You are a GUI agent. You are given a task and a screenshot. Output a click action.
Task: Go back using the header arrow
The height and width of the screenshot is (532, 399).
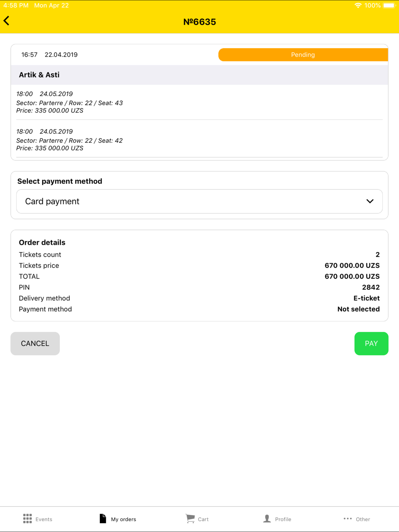click(x=6, y=21)
